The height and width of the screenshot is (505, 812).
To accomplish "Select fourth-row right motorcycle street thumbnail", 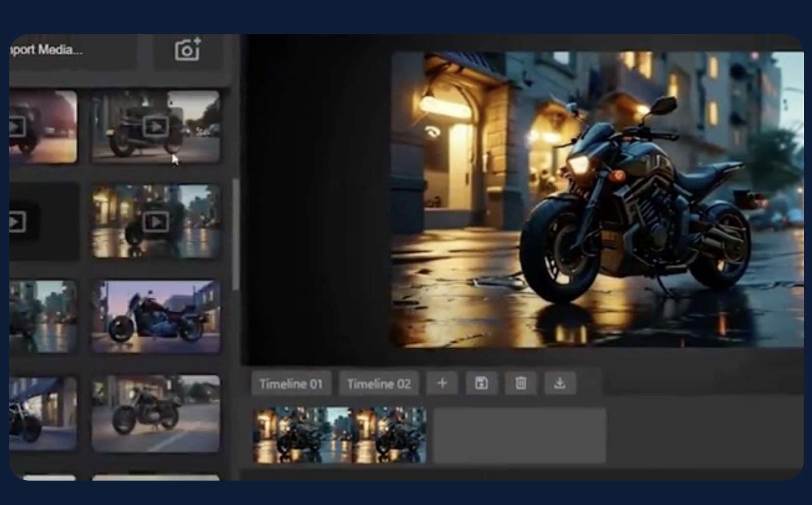I will click(156, 413).
